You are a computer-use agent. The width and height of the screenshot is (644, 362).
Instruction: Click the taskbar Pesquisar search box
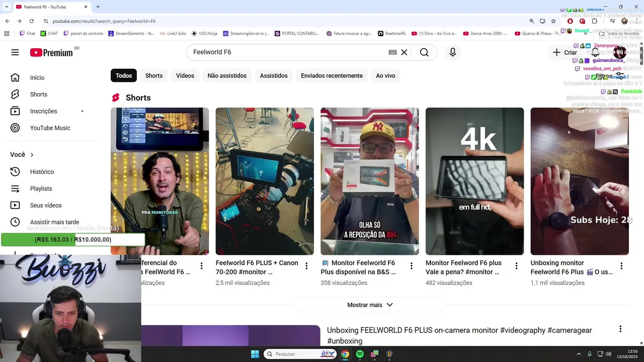point(300,354)
